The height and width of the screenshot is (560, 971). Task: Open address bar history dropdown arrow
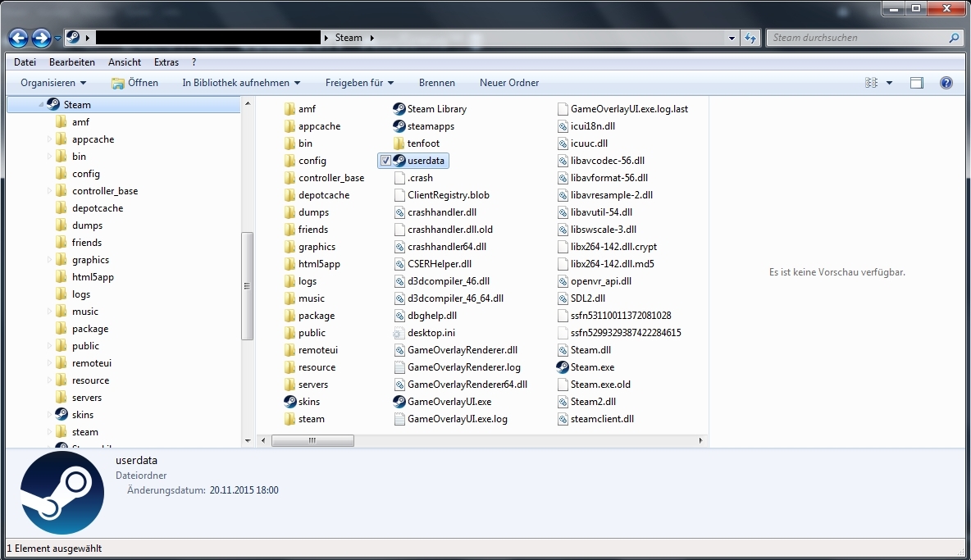[x=732, y=38]
